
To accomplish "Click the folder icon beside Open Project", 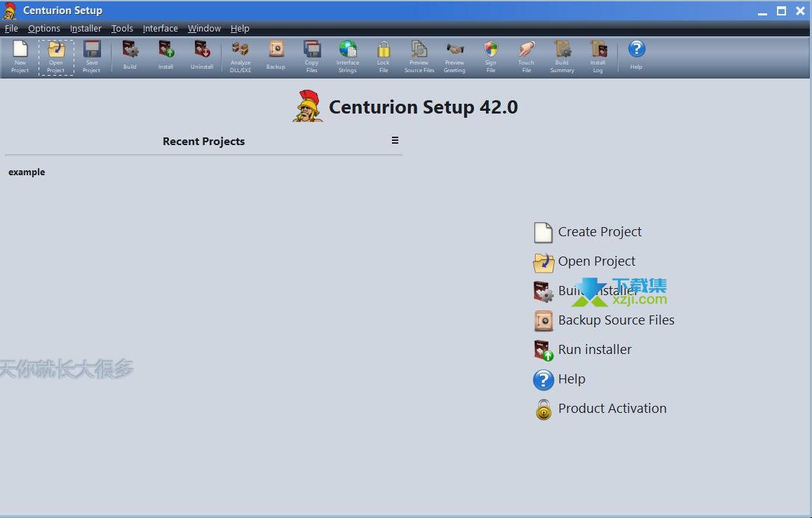I will coord(543,262).
